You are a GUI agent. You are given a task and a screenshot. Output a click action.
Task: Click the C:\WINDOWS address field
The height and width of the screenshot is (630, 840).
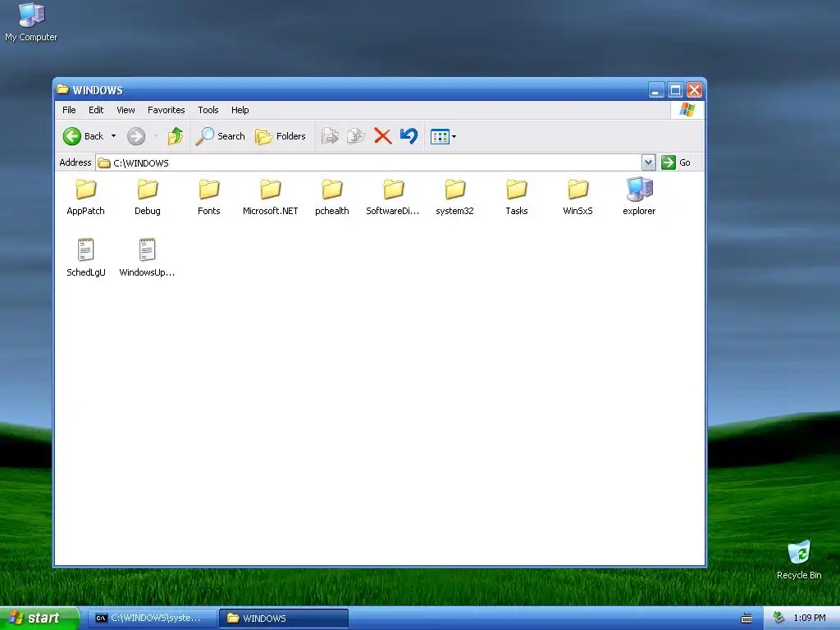coord(368,162)
